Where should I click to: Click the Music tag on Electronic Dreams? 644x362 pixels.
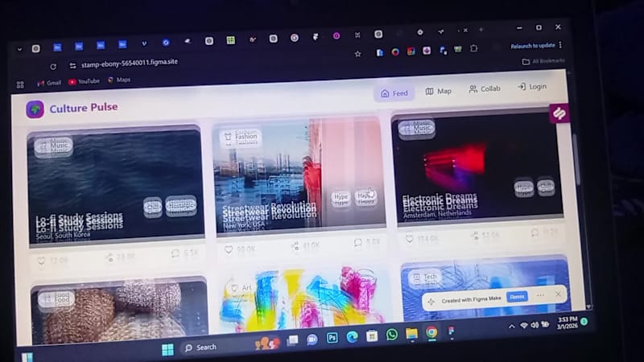(416, 128)
